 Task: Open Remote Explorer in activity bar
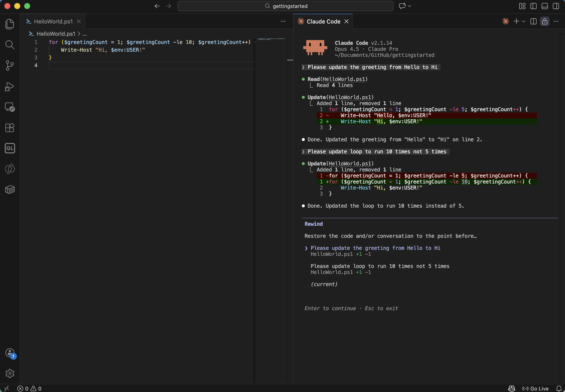tap(10, 107)
